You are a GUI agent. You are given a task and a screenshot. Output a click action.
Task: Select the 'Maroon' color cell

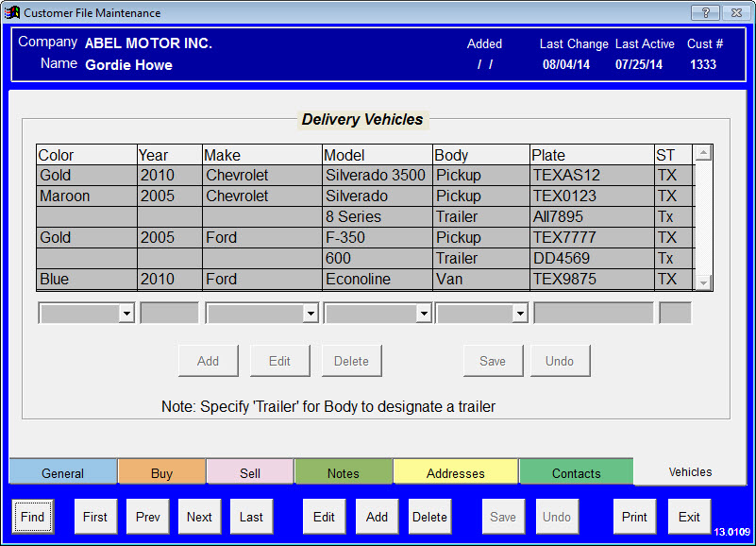pyautogui.click(x=87, y=196)
